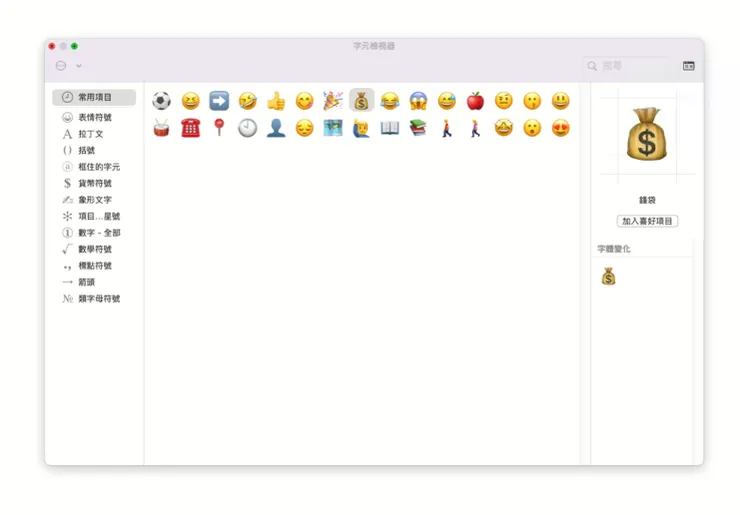Pick the yummy face with tongue emoji
740x515 pixels.
[304, 101]
